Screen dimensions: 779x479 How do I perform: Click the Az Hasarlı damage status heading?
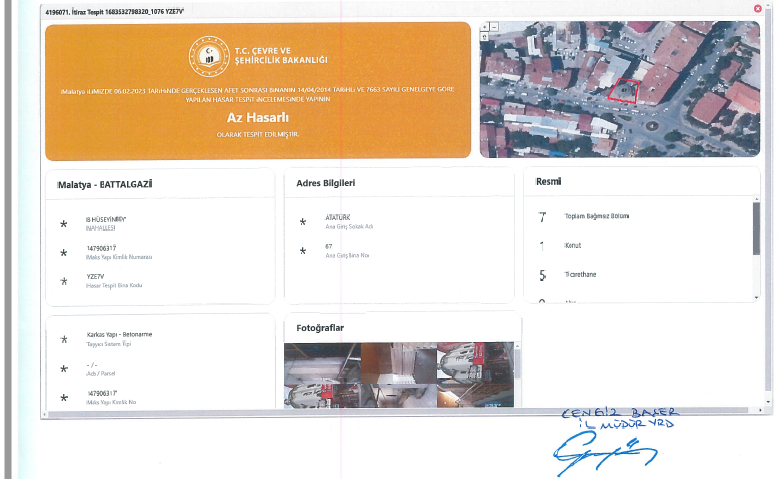tap(257, 117)
